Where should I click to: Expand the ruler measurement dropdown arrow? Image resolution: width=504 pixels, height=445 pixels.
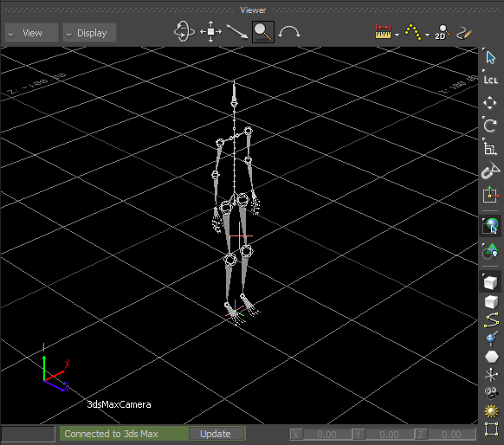pos(397,35)
